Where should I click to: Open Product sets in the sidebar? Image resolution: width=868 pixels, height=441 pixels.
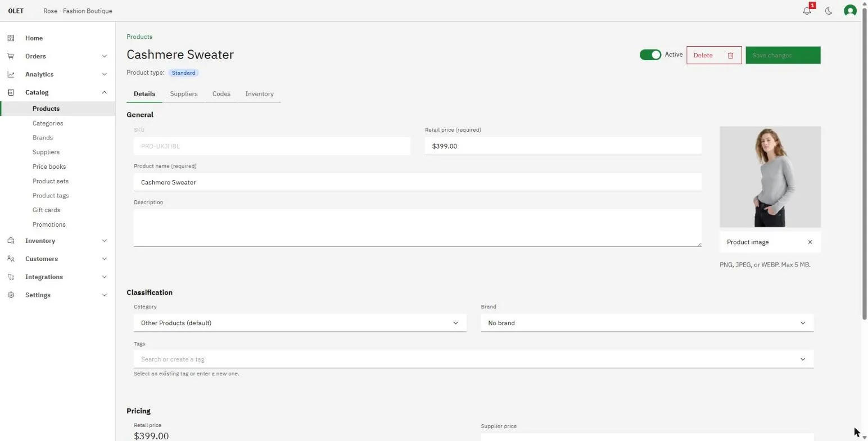pyautogui.click(x=51, y=181)
